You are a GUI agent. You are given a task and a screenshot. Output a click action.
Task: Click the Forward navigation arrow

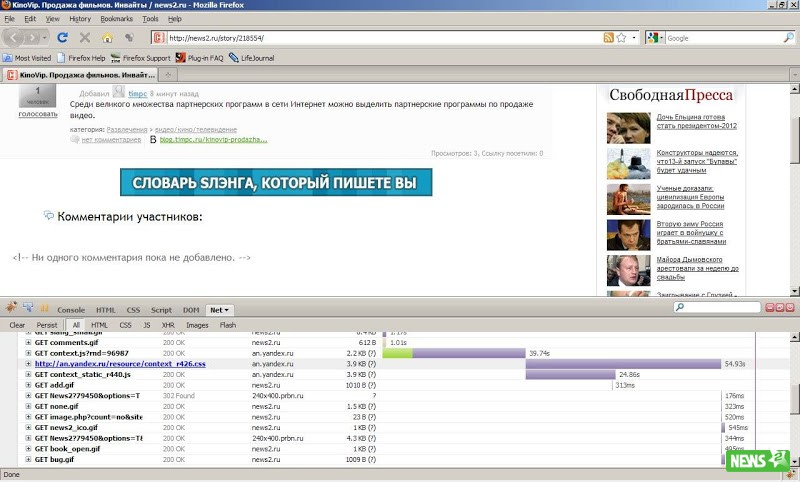tap(32, 38)
